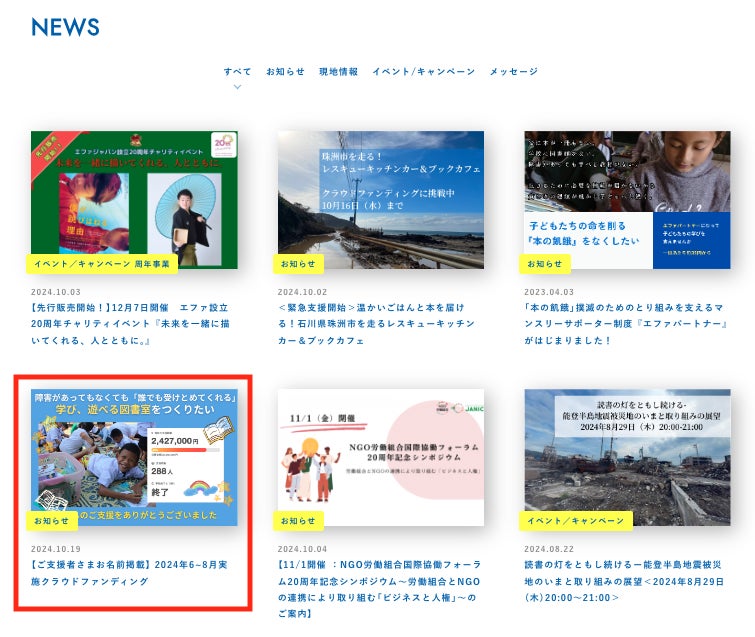Viewport: 755px width, 637px height.
Task: Select the イベント／キャンペーン filter tab
Action: coord(423,71)
